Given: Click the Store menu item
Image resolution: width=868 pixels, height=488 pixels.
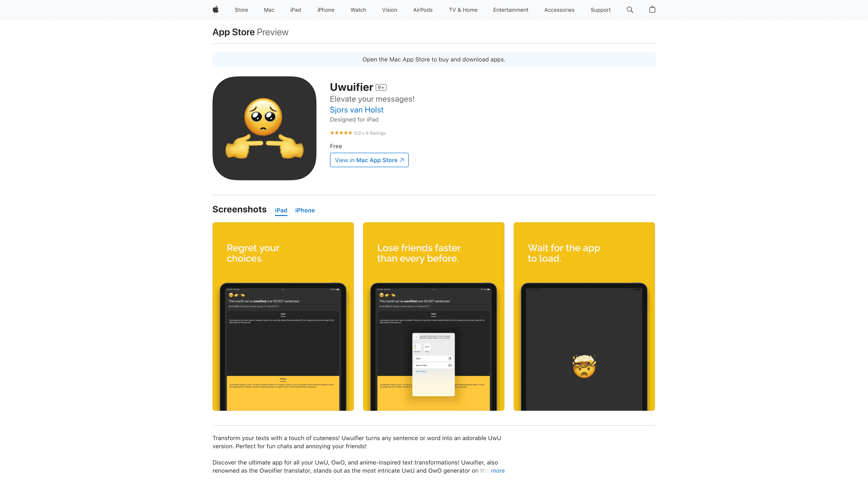Looking at the screenshot, I should coord(241,9).
